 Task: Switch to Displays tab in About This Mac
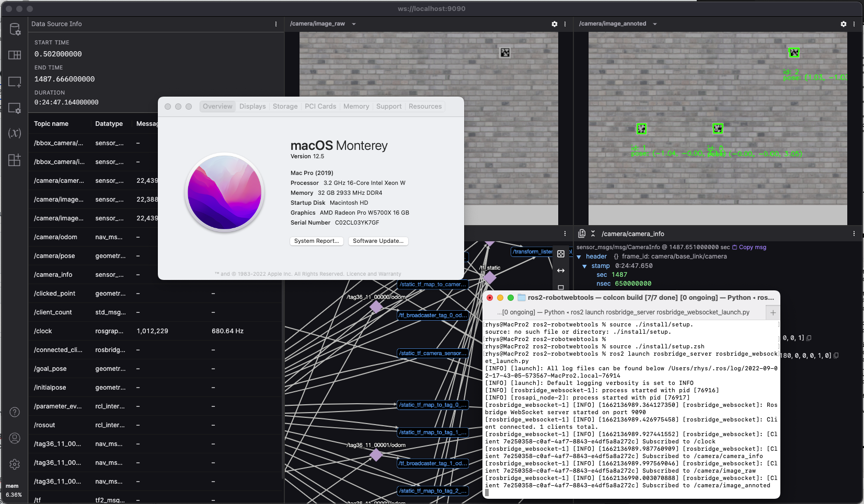point(252,107)
